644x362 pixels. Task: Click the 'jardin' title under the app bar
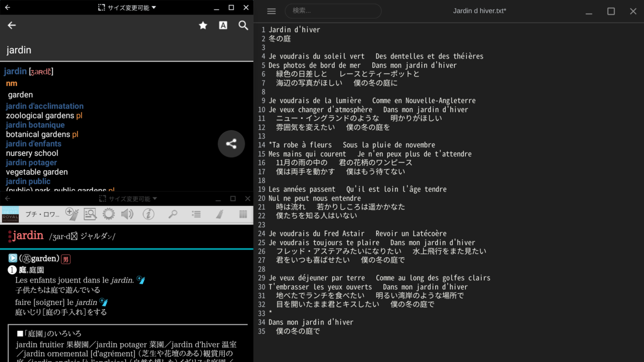19,50
